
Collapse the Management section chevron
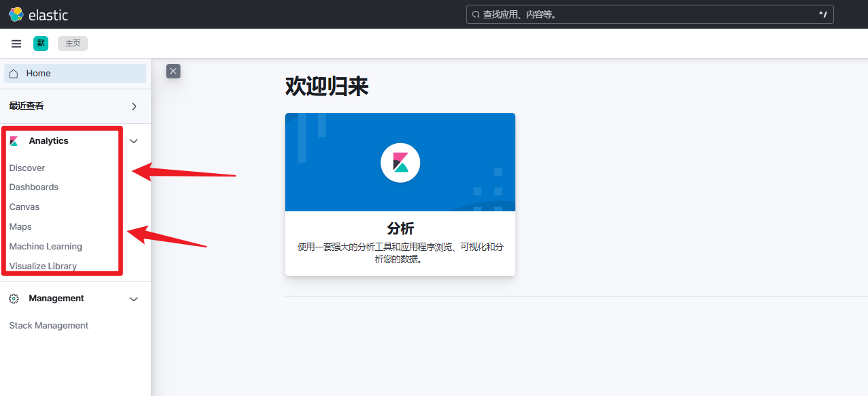pyautogui.click(x=134, y=299)
